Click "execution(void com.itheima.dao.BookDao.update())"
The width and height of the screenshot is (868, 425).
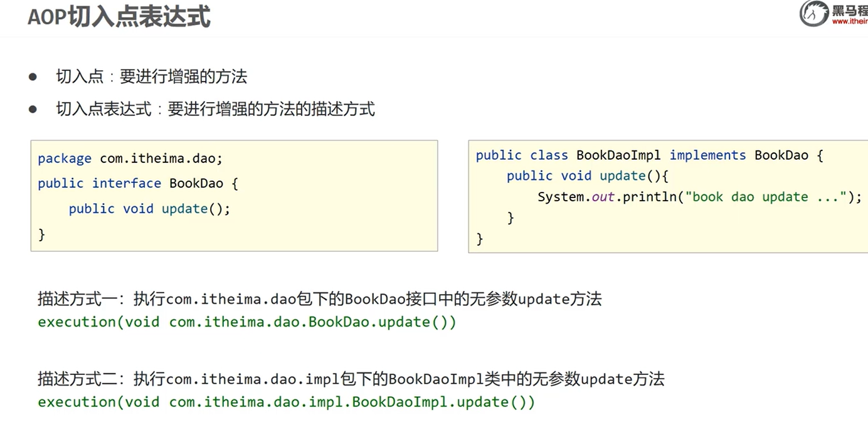(247, 322)
